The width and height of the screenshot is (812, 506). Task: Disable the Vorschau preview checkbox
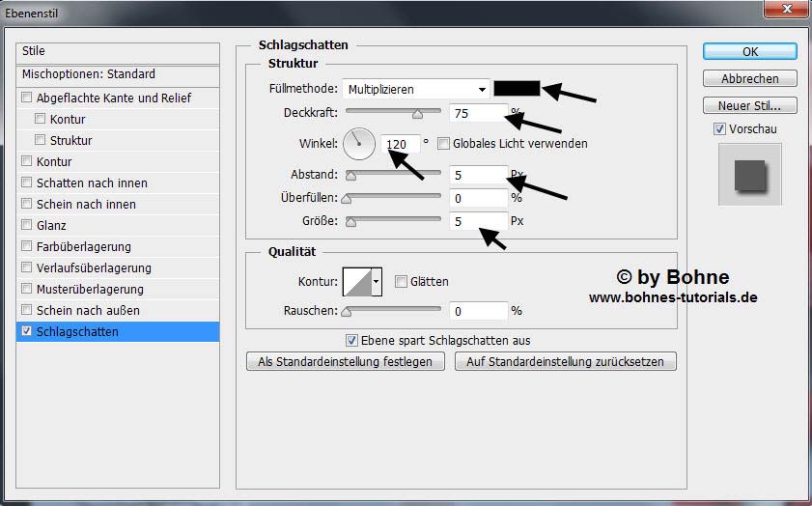point(719,129)
